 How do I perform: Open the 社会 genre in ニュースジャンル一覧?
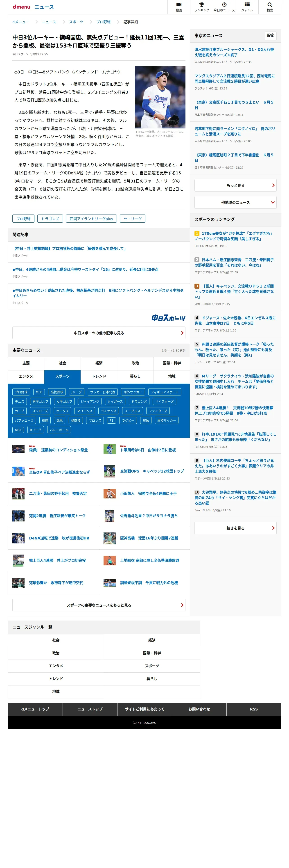56,640
